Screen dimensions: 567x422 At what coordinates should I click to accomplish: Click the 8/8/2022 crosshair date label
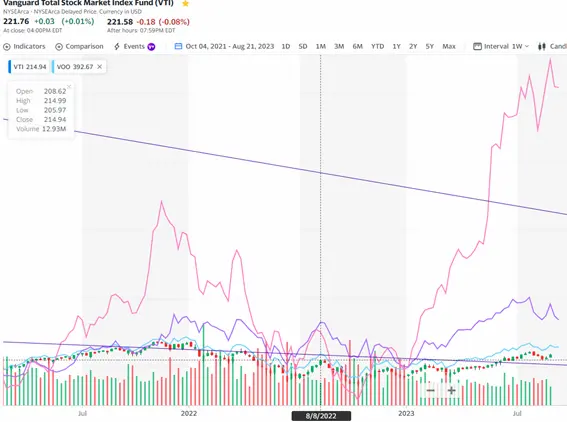tap(321, 416)
